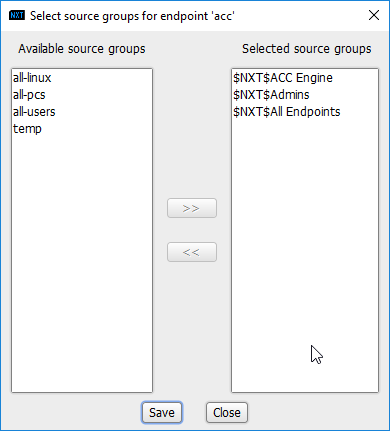This screenshot has height=431, width=390.
Task: Click the << move-left button
Action: tap(192, 252)
